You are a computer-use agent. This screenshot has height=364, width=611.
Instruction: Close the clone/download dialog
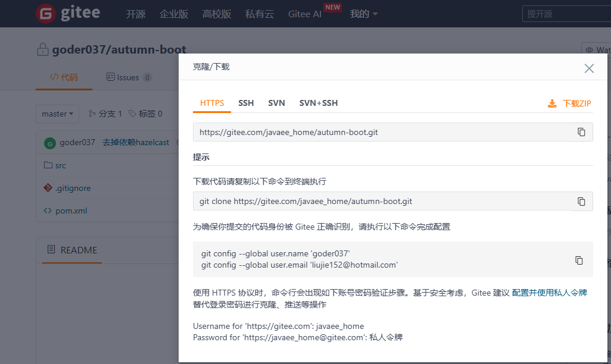(x=589, y=68)
